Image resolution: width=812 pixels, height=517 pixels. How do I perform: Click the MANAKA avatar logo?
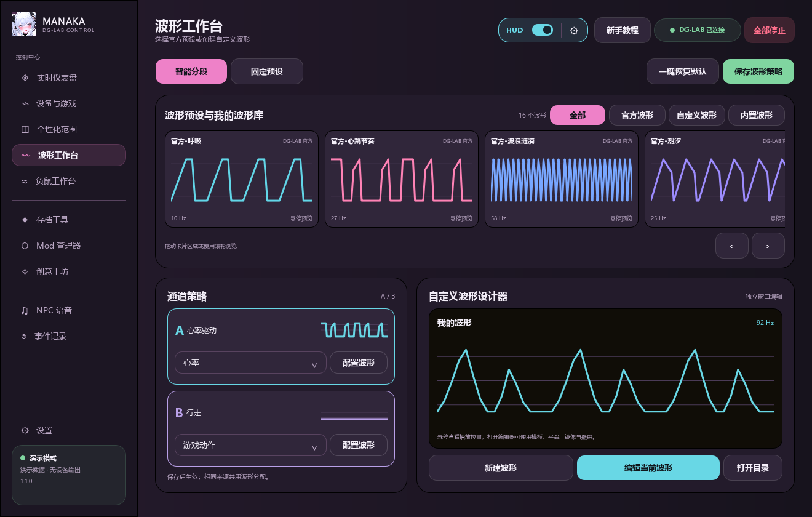(x=24, y=25)
